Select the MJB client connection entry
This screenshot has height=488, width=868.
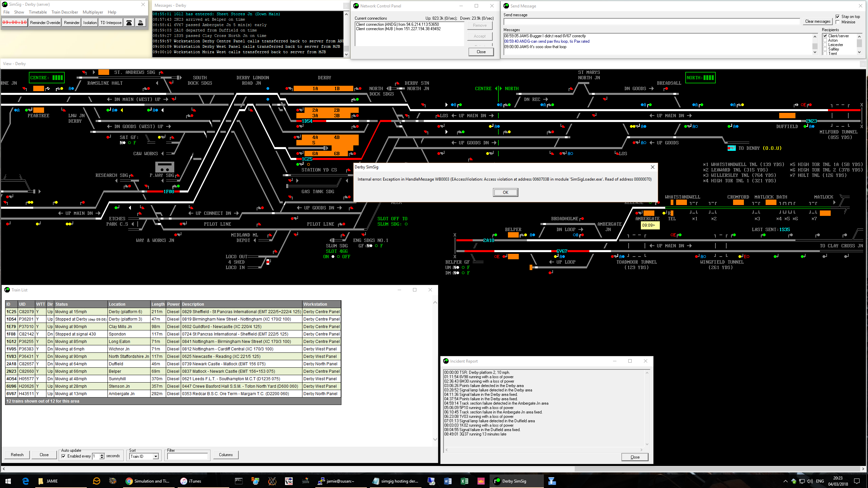tap(398, 29)
